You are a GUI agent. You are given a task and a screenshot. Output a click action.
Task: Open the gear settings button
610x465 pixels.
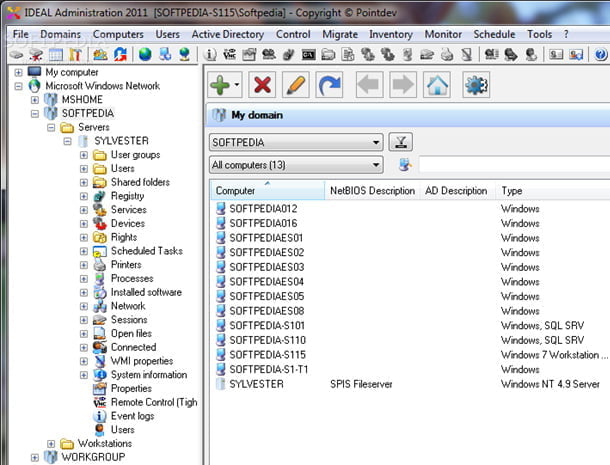point(476,85)
